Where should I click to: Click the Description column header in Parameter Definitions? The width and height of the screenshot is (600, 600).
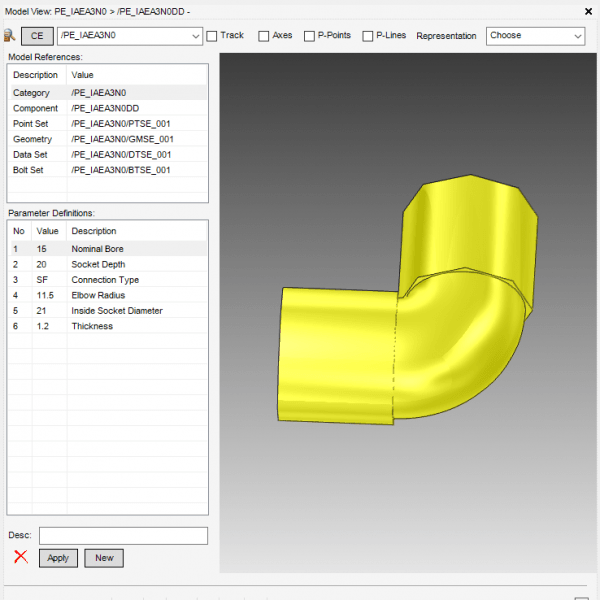pos(94,231)
